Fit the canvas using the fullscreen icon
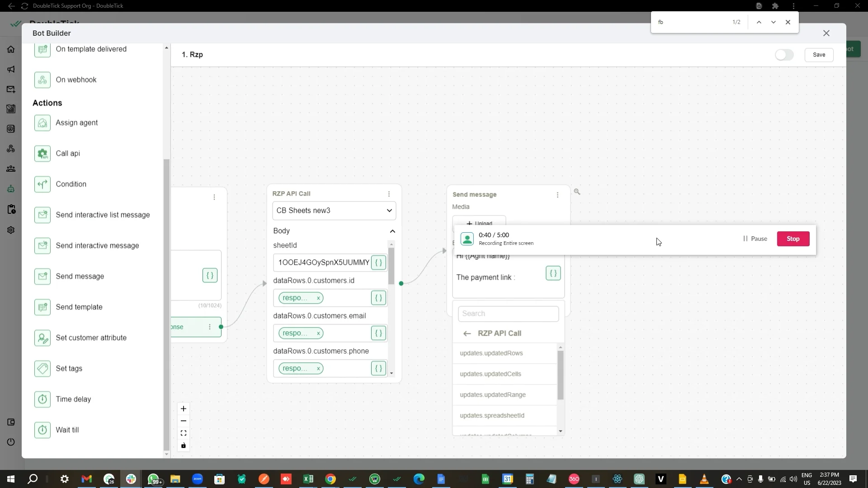The image size is (868, 488). [x=184, y=433]
